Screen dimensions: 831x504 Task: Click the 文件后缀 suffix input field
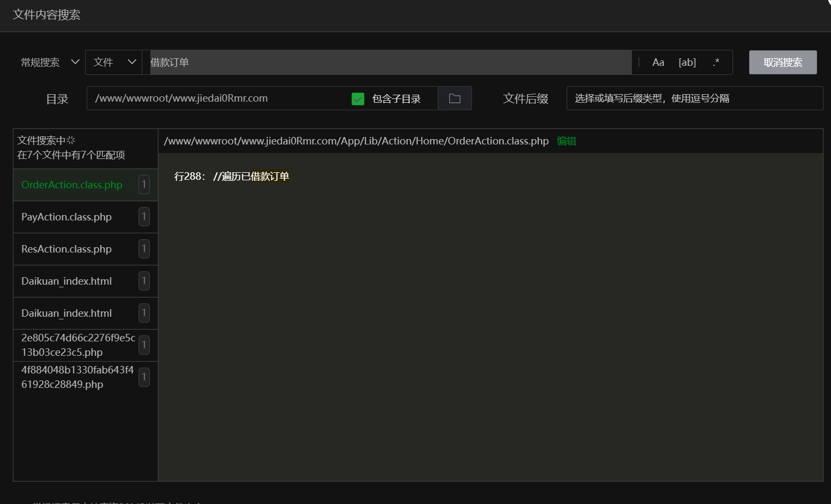tap(694, 98)
